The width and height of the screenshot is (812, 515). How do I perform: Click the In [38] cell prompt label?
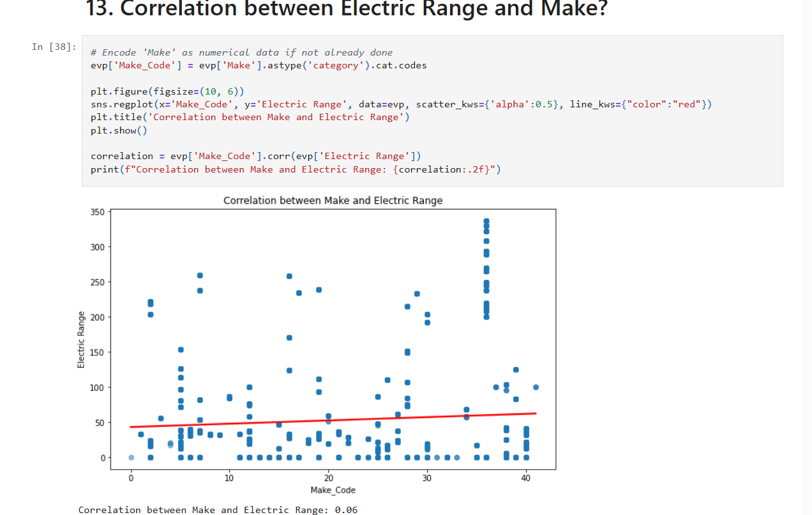(54, 47)
